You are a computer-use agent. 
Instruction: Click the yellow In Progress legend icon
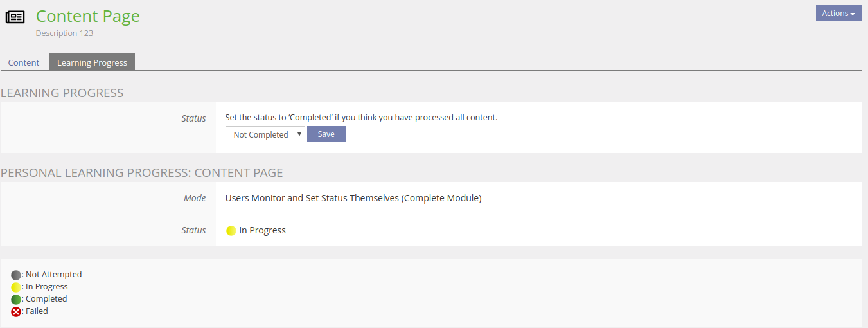[x=16, y=287]
